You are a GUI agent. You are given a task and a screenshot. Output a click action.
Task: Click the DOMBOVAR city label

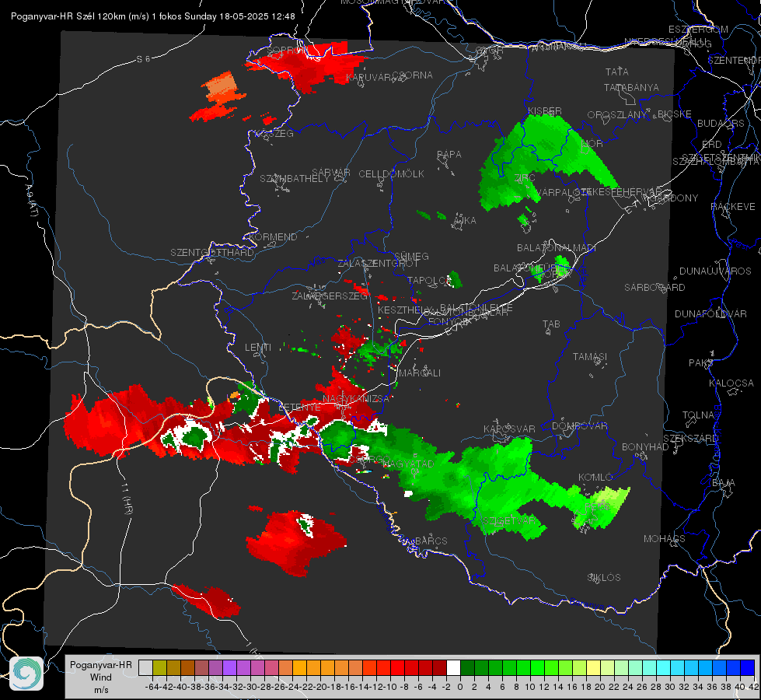(x=579, y=426)
